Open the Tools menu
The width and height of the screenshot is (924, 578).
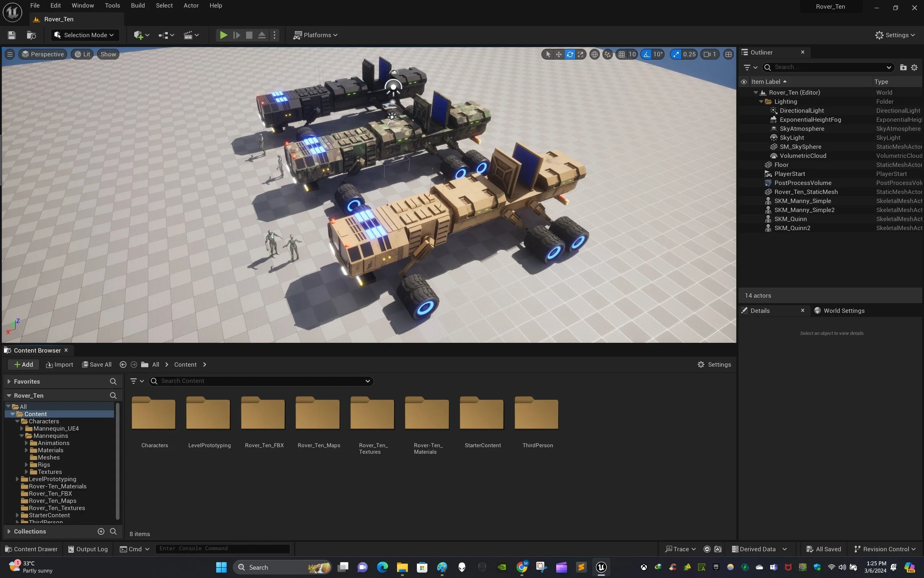point(112,5)
